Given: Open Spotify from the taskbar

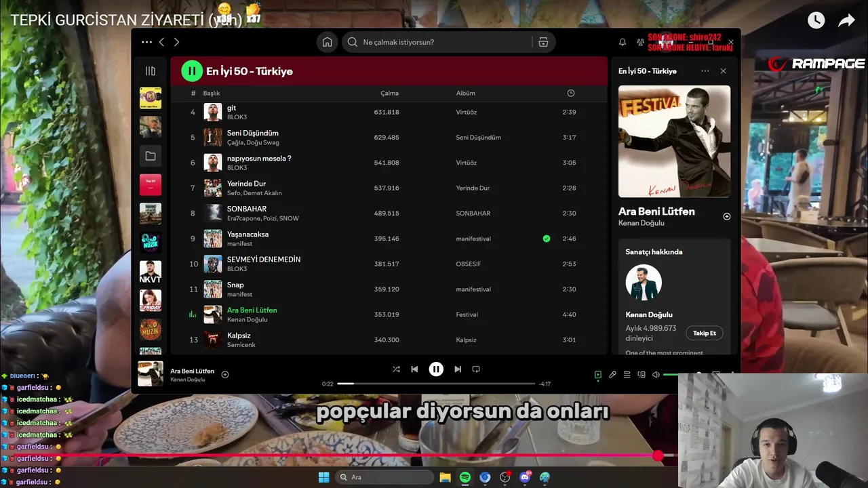Looking at the screenshot, I should [465, 477].
